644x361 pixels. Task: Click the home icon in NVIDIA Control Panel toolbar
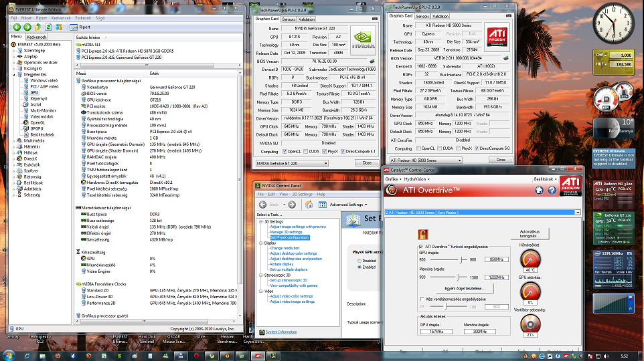point(309,205)
